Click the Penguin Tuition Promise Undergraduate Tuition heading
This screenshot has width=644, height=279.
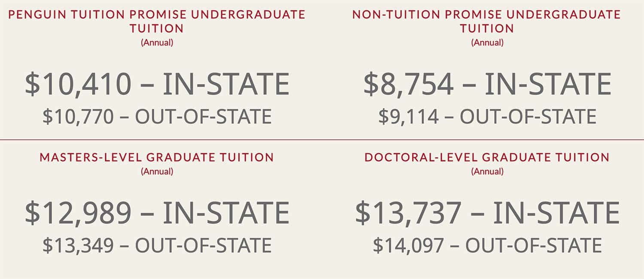(x=157, y=21)
